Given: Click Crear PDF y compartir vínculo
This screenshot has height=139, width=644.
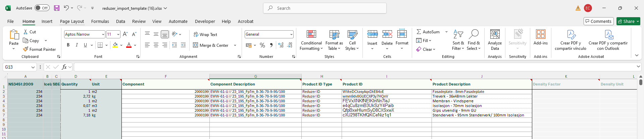Looking at the screenshot, I should [x=570, y=40].
